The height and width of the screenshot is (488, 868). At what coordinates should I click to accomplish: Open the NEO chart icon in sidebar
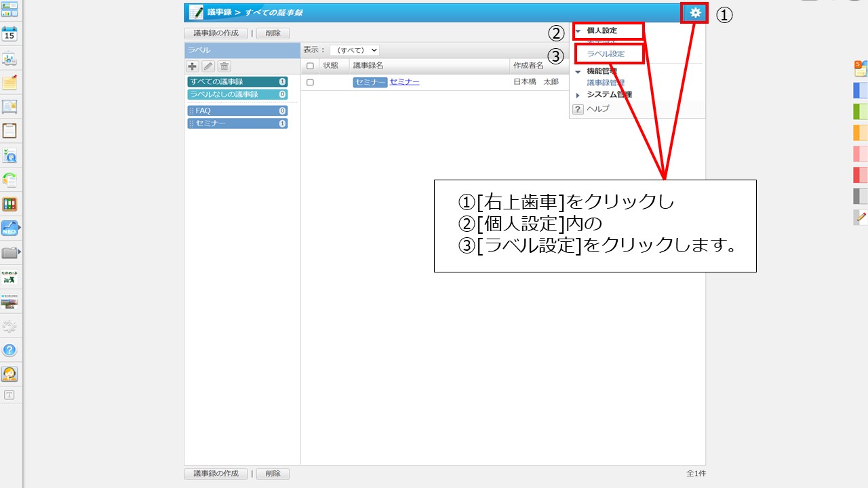click(9, 229)
